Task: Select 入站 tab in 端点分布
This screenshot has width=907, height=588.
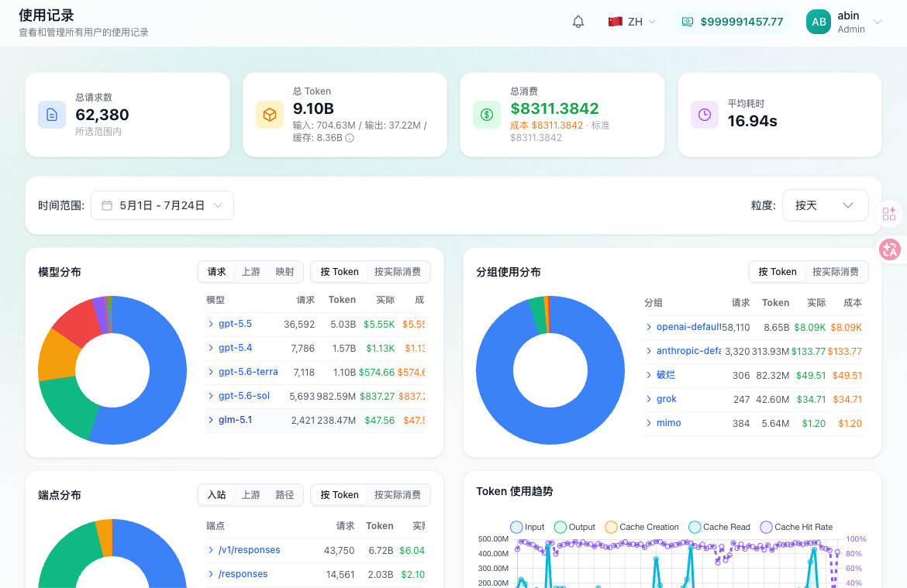Action: [x=216, y=495]
